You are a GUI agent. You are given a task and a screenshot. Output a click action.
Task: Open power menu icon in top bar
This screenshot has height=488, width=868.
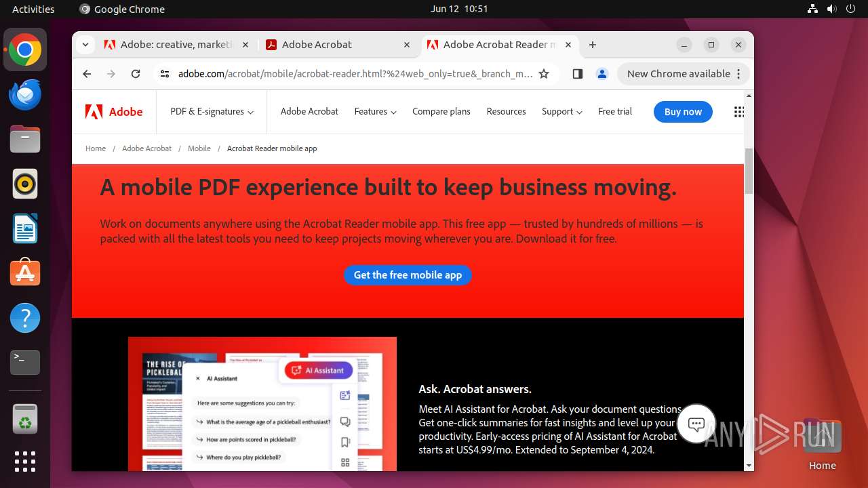tap(851, 9)
